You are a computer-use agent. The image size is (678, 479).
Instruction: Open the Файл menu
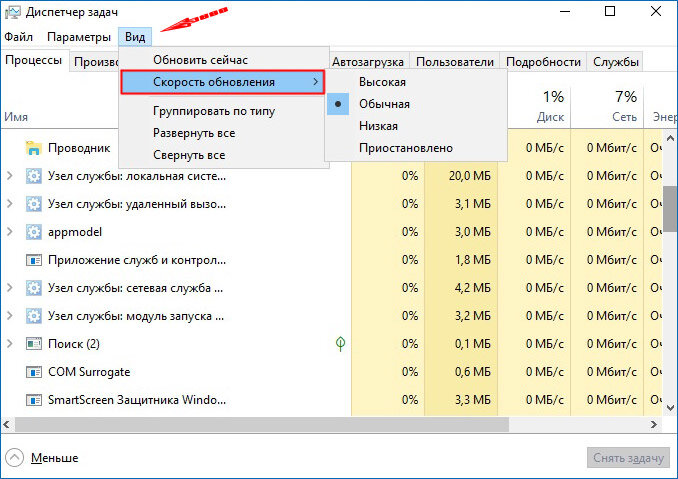point(19,37)
